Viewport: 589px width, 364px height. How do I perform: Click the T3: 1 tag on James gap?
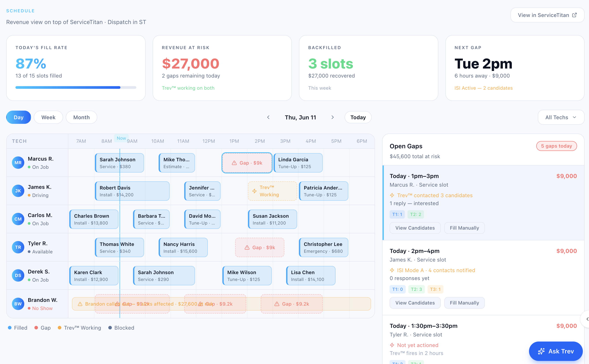[435, 289]
